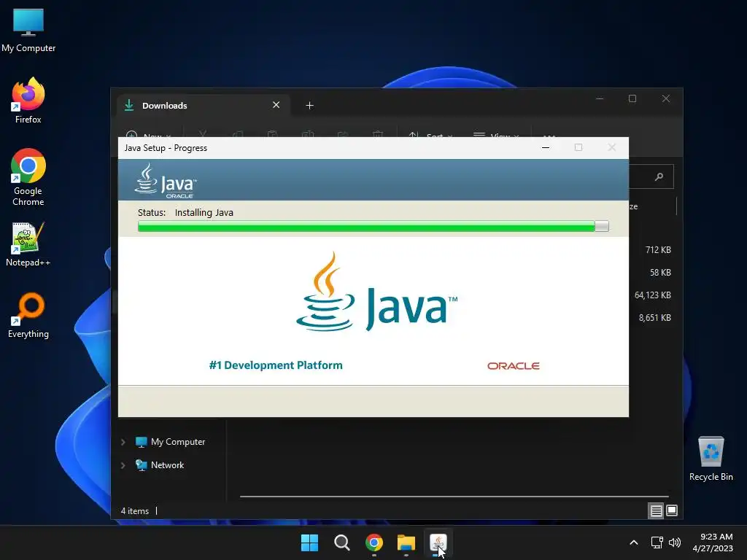Open Notepad++ desktop shortcut
The image size is (747, 560).
[28, 244]
